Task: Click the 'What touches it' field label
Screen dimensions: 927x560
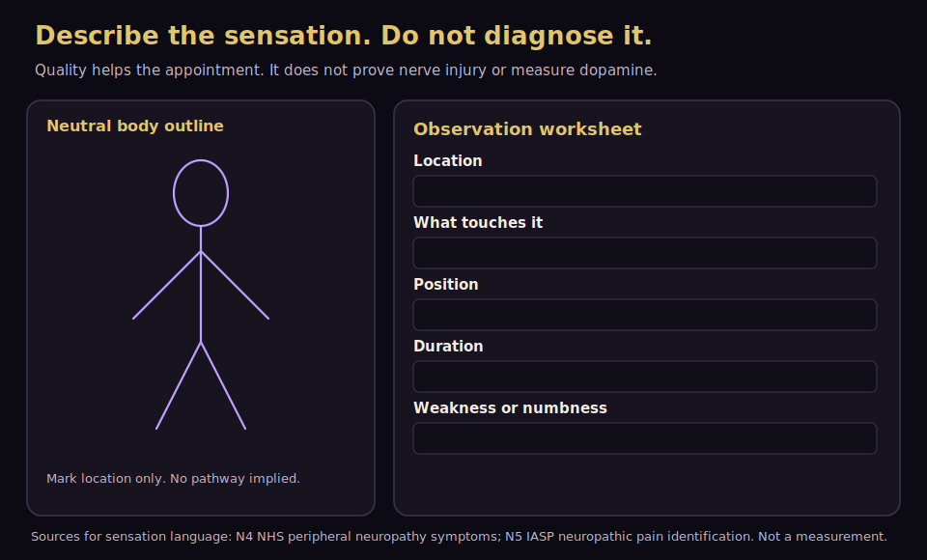Action: (478, 222)
